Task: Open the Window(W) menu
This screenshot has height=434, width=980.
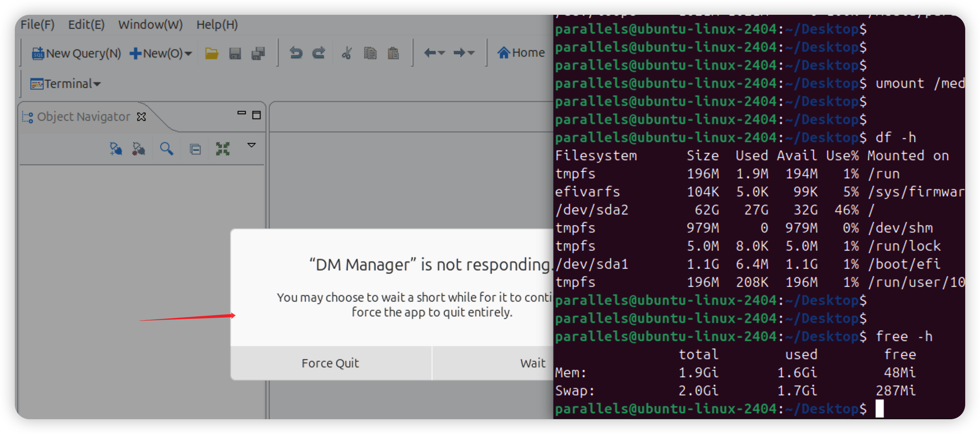Action: click(x=150, y=25)
